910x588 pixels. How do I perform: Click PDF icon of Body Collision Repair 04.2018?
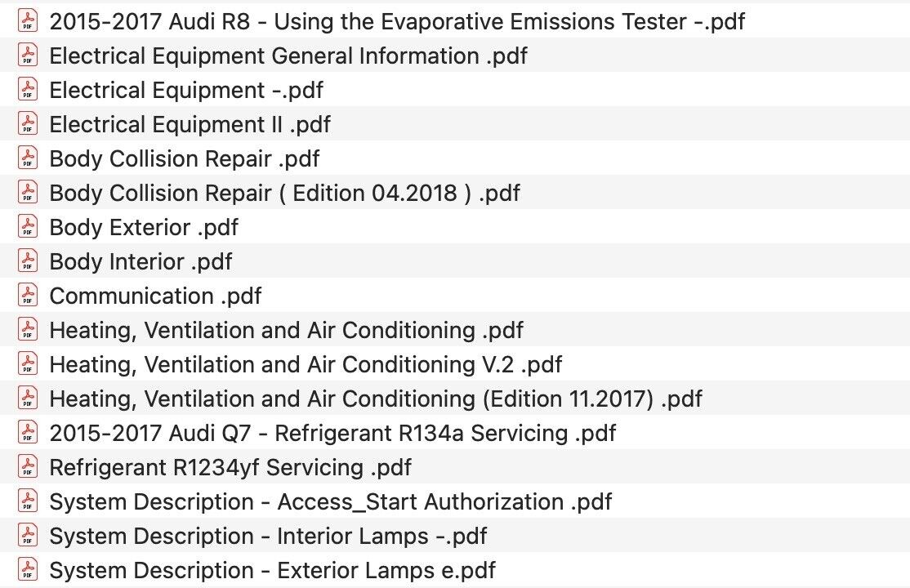[x=28, y=193]
